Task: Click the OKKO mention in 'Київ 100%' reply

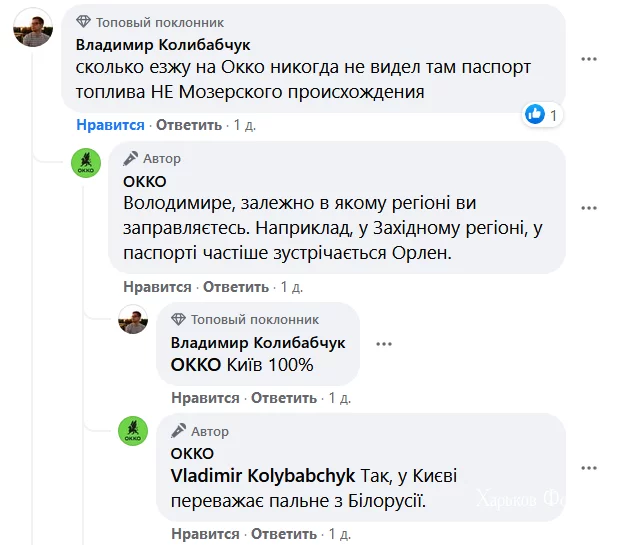Action: pos(195,365)
